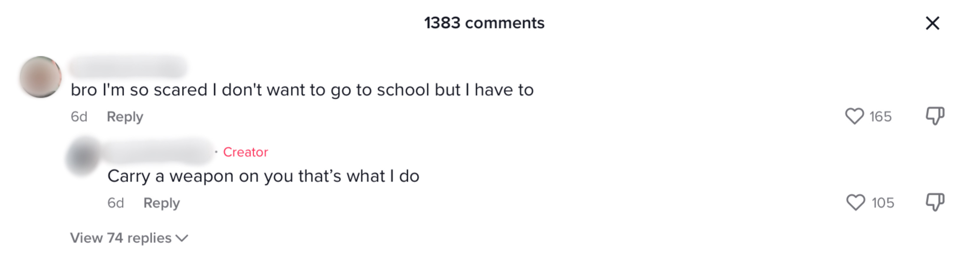Image resolution: width=980 pixels, height=275 pixels.
Task: Open the creator's blurred avatar
Action: coord(83,156)
